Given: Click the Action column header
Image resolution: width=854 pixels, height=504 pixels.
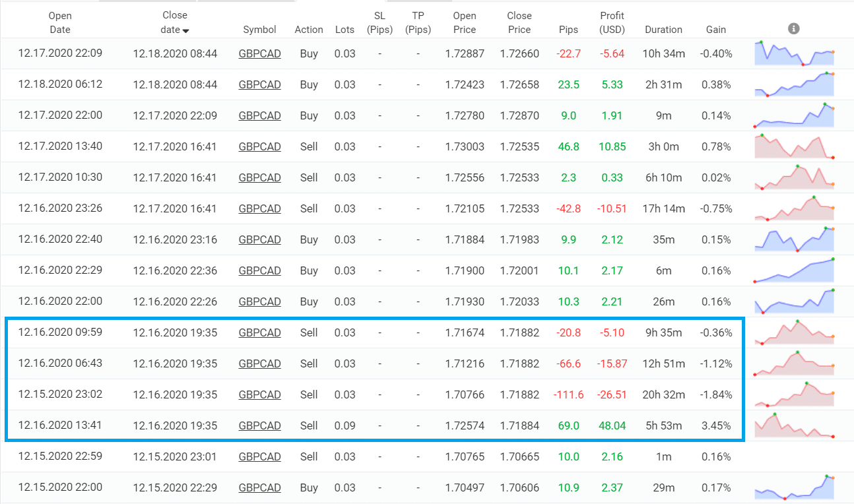Looking at the screenshot, I should coord(309,30).
